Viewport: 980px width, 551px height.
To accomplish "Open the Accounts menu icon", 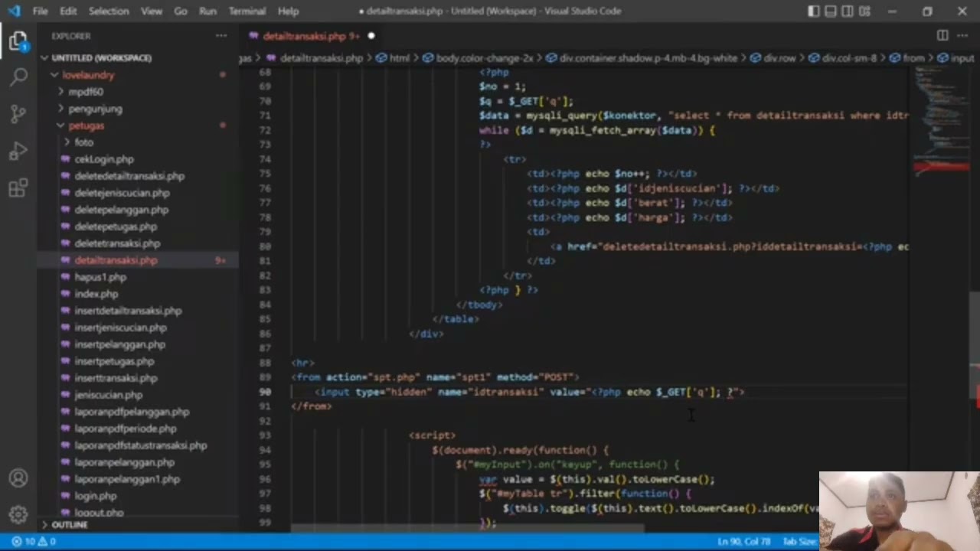I will coord(18,478).
